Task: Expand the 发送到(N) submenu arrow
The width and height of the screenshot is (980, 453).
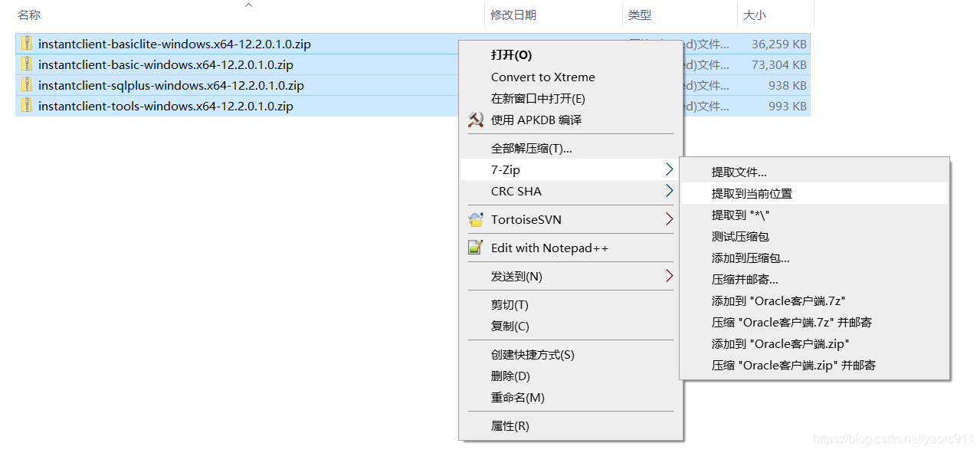Action: pyautogui.click(x=669, y=276)
